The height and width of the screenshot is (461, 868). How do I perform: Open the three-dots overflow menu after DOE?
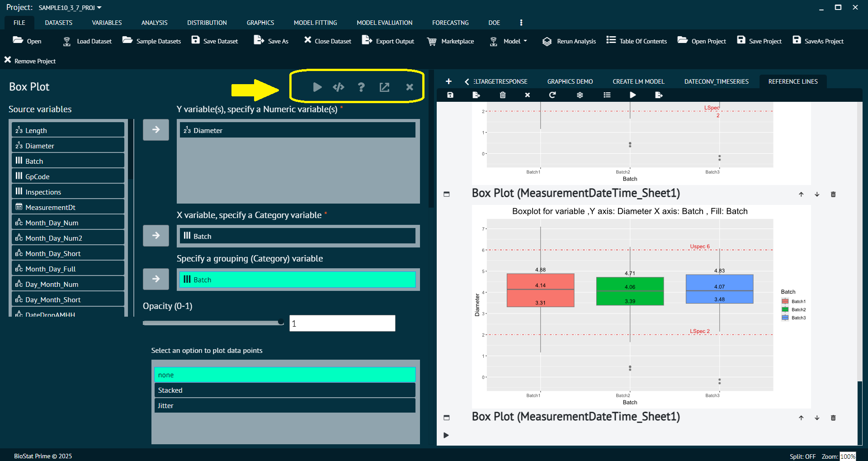[521, 23]
